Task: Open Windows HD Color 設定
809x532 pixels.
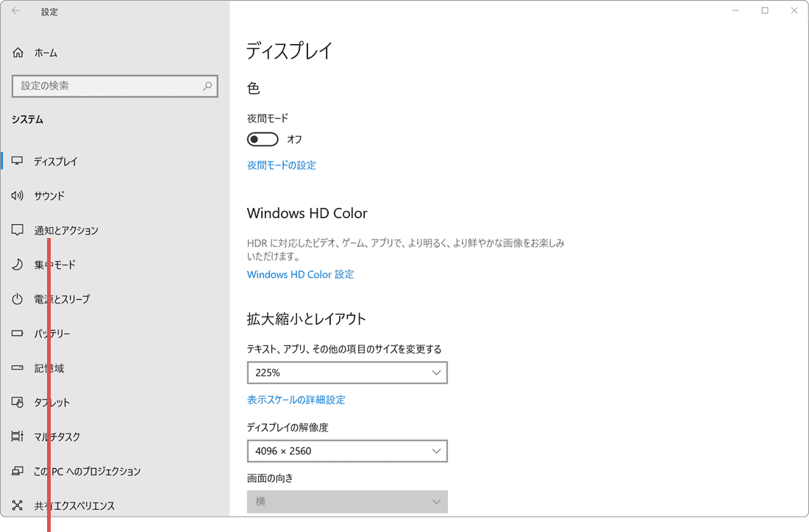Action: [300, 274]
